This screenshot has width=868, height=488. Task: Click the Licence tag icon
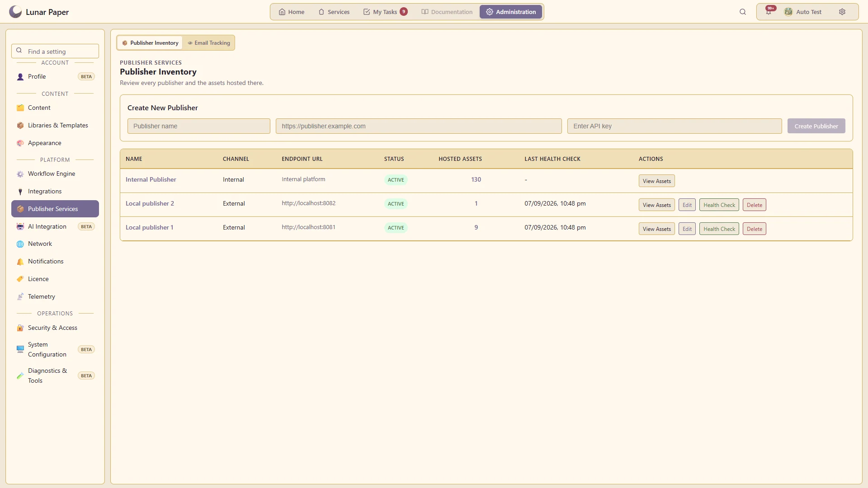(20, 279)
